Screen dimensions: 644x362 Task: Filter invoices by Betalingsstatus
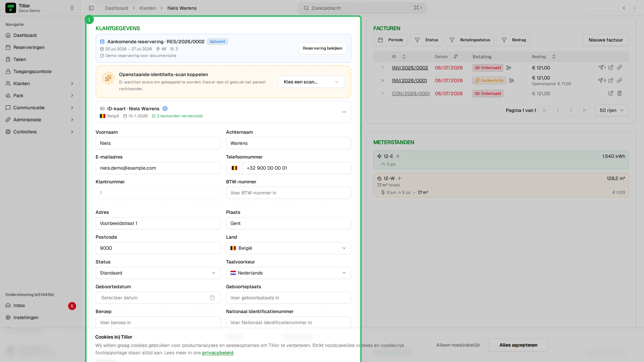tap(470, 40)
